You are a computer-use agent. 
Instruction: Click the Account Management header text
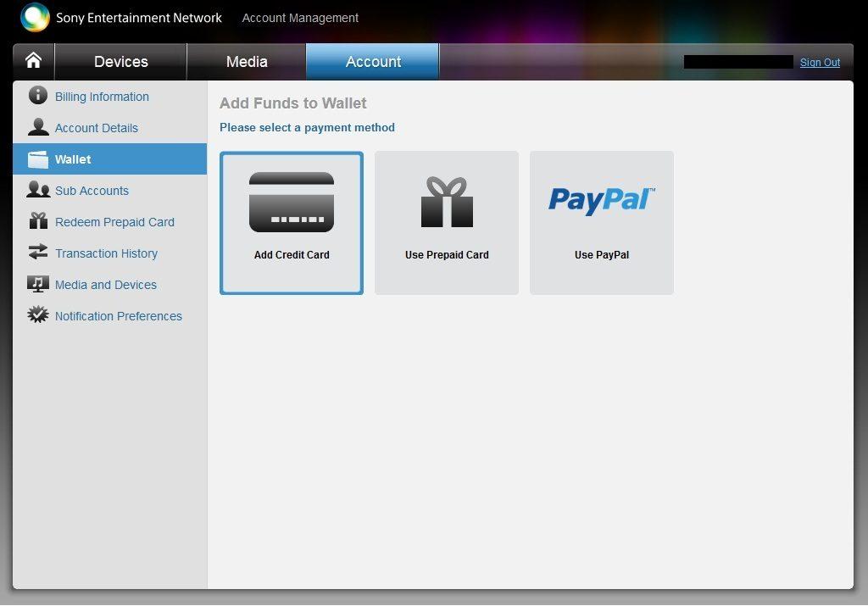tap(300, 18)
